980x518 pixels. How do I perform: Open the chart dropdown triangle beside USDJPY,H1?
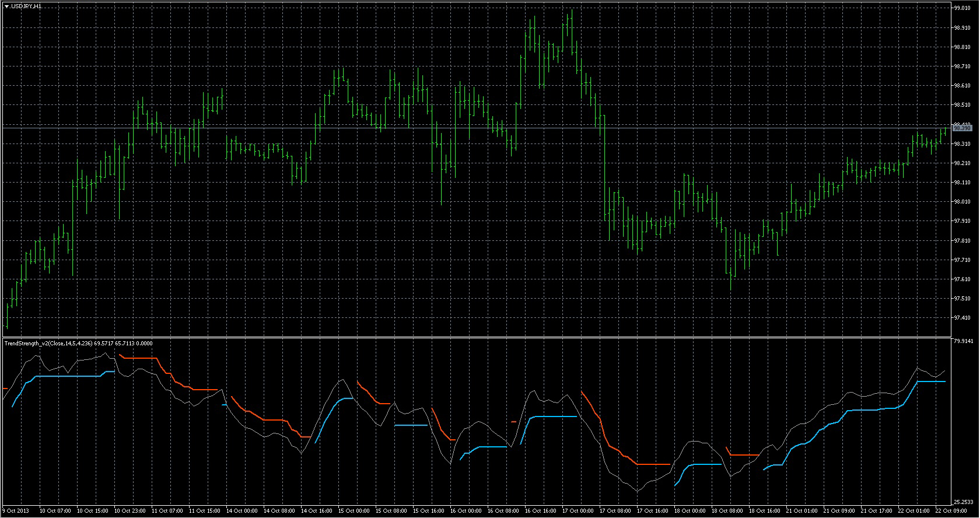pos(6,6)
